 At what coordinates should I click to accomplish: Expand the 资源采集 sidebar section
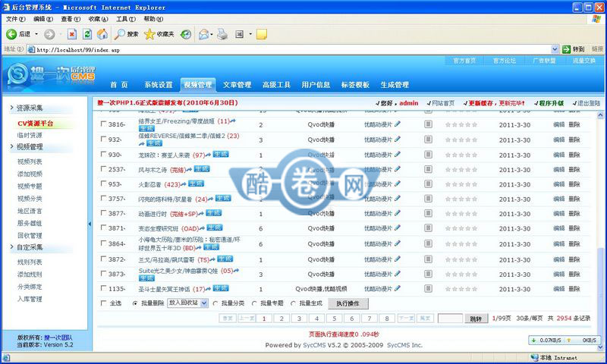(x=29, y=108)
